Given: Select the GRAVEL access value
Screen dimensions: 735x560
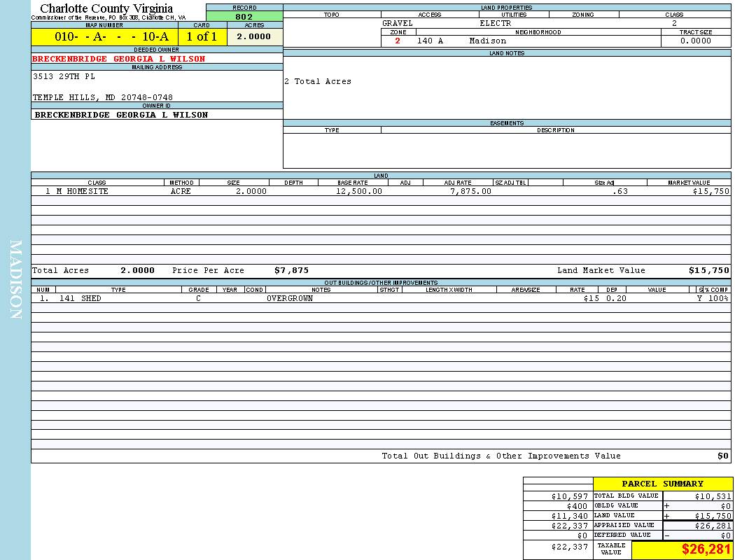Looking at the screenshot, I should pos(398,23).
